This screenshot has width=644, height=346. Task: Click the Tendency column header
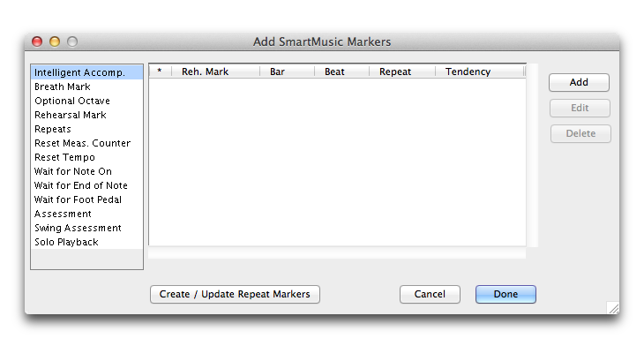coord(480,71)
